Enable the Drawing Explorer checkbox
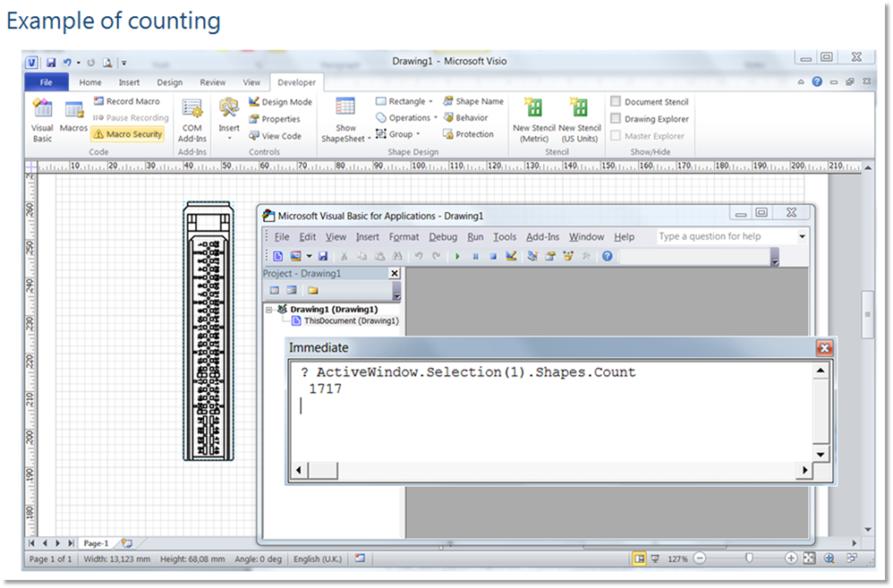The width and height of the screenshot is (893, 588). (616, 118)
